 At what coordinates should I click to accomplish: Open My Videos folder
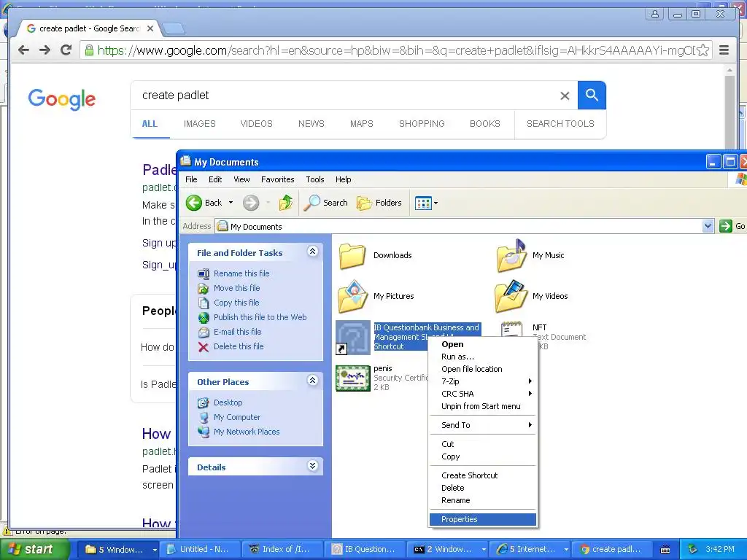[x=511, y=296]
